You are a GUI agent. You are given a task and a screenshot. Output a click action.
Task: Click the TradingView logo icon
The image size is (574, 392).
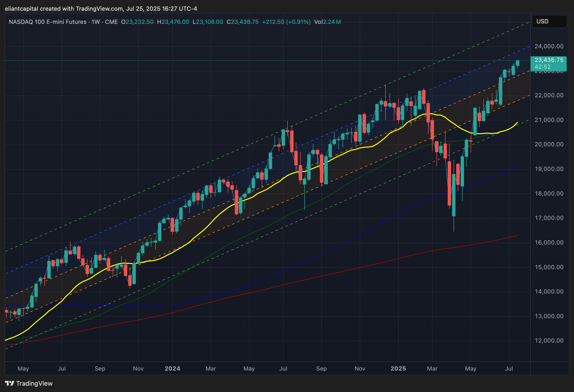(x=10, y=383)
